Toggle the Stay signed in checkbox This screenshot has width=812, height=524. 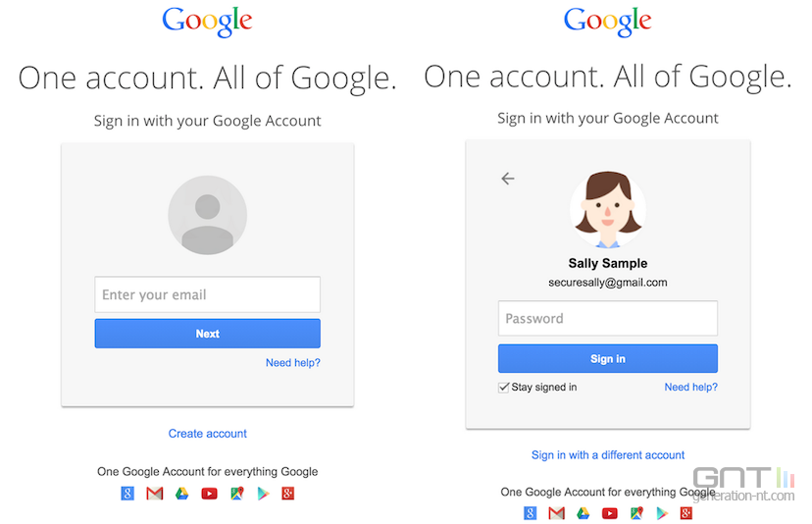click(x=504, y=388)
